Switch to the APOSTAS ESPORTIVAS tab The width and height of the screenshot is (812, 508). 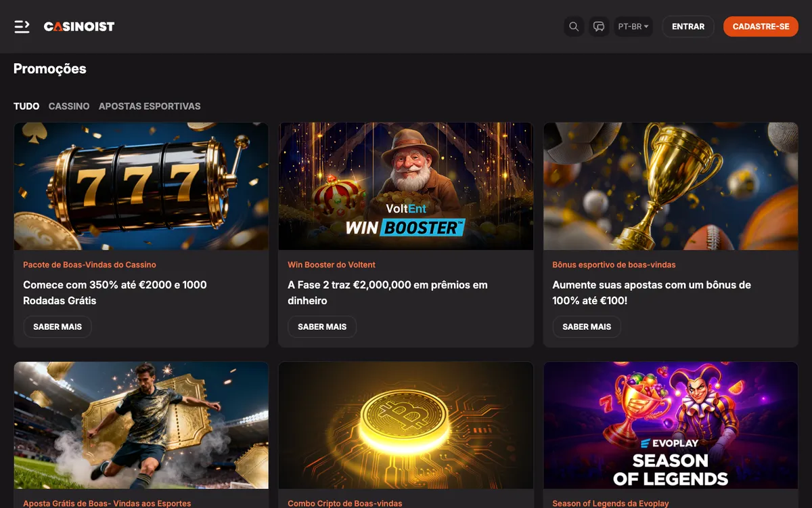click(x=150, y=106)
